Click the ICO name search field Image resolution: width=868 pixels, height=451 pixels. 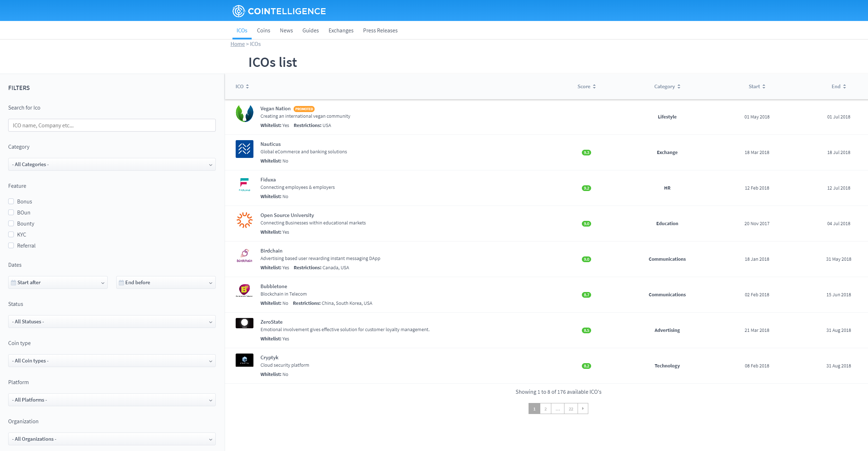point(112,125)
